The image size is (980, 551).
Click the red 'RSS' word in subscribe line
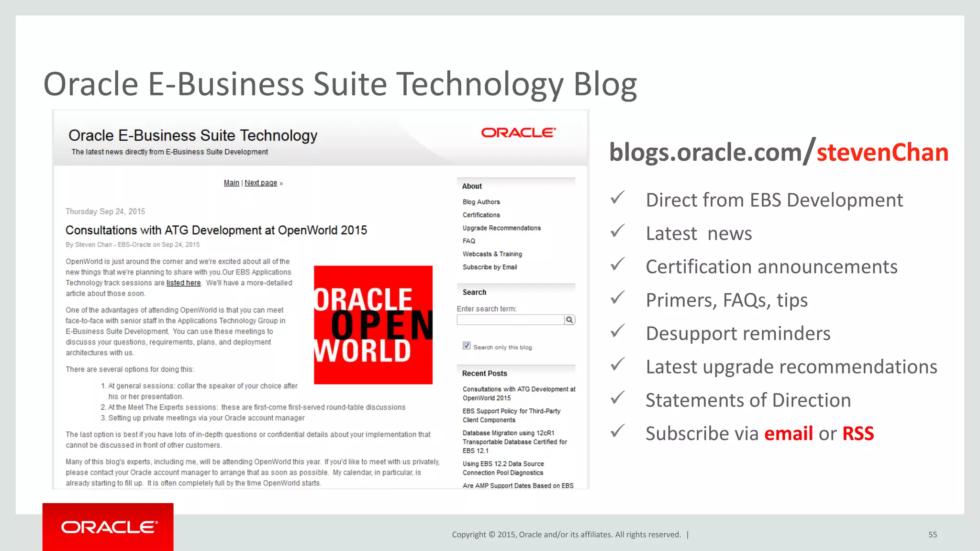click(x=858, y=433)
